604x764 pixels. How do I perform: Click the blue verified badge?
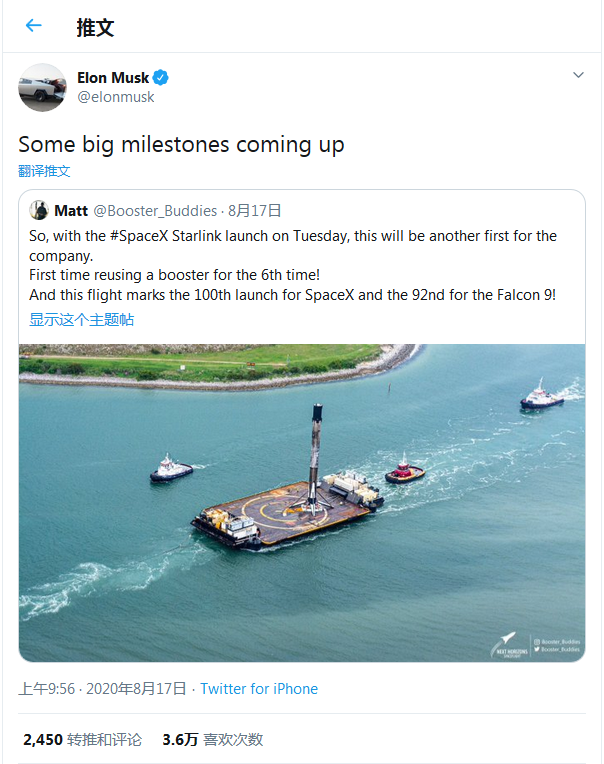click(x=160, y=78)
